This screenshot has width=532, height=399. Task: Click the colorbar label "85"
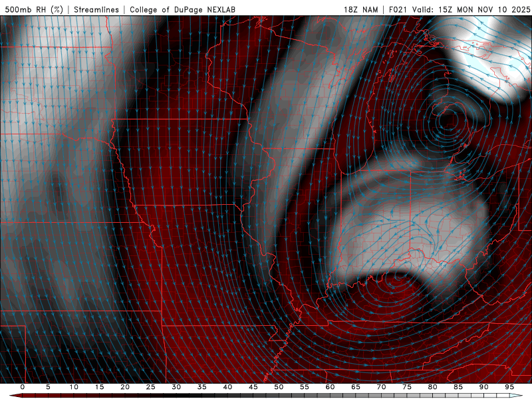coord(458,387)
